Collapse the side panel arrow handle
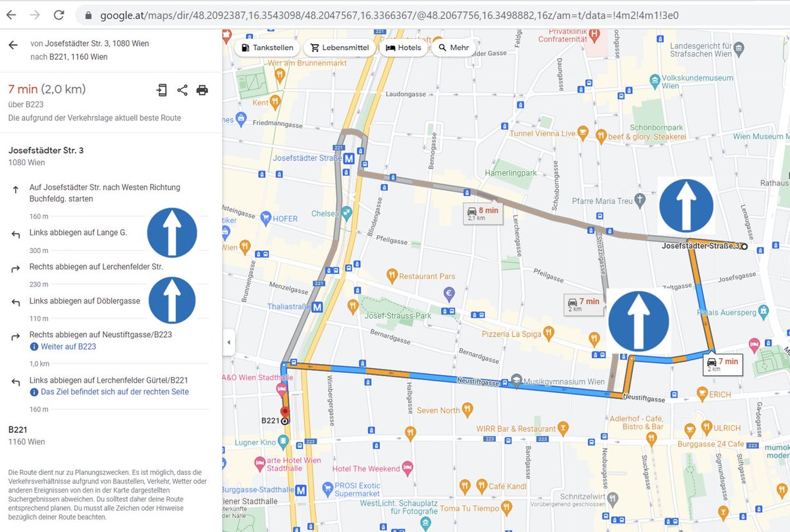Viewport: 790px width, 532px height. tap(228, 342)
